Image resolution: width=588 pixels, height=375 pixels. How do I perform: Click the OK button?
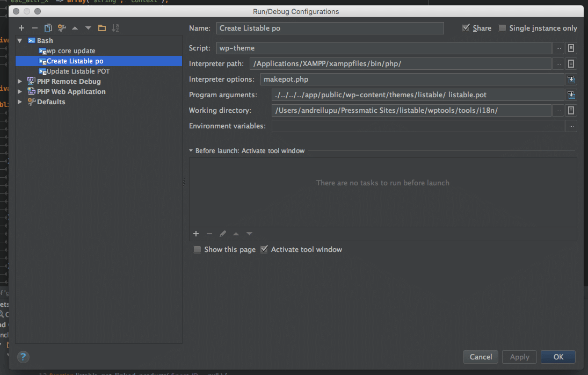click(558, 357)
